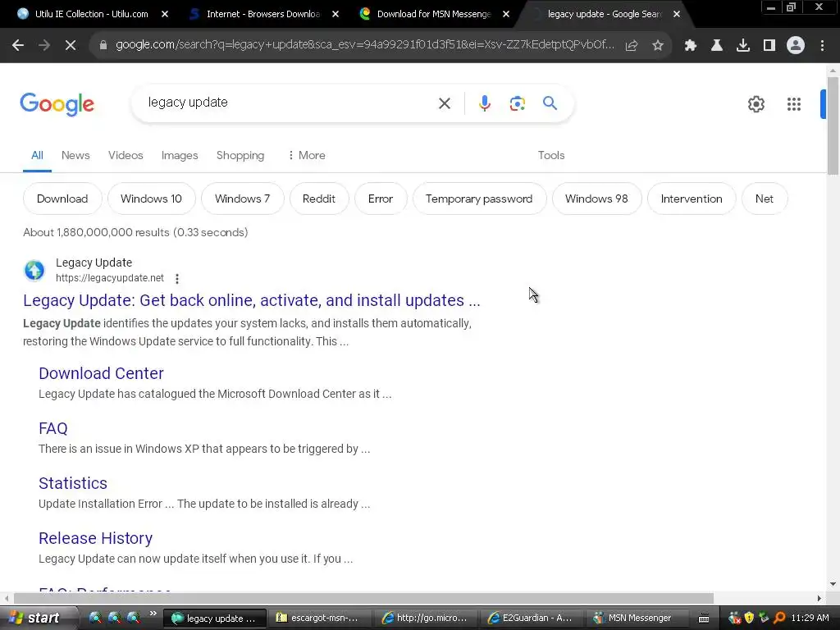This screenshot has height=630, width=840.
Task: Apply the Reddit filter chip
Action: point(319,199)
